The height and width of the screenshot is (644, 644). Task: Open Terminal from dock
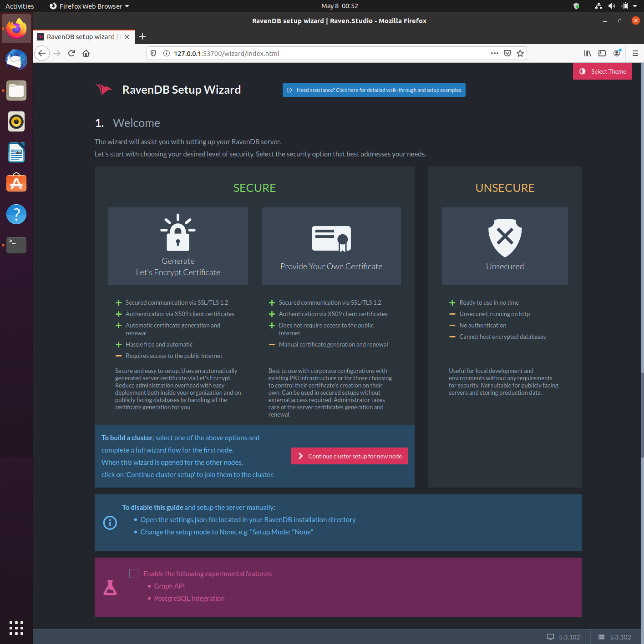(16, 245)
